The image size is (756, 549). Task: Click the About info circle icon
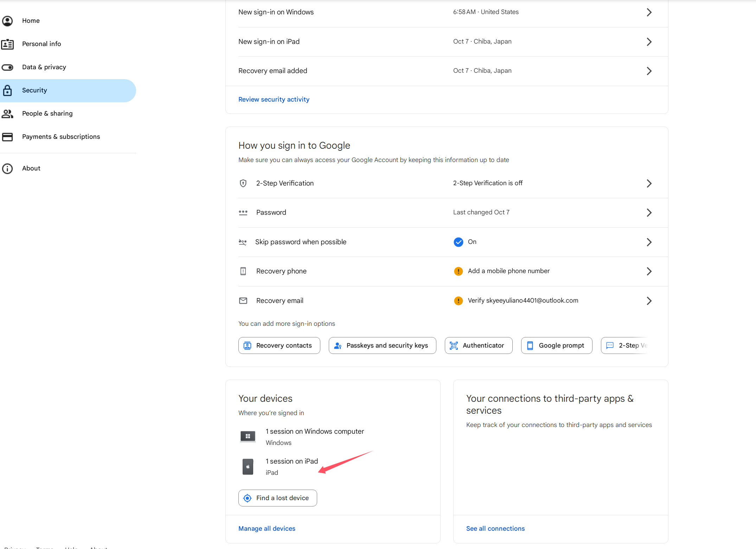click(7, 168)
